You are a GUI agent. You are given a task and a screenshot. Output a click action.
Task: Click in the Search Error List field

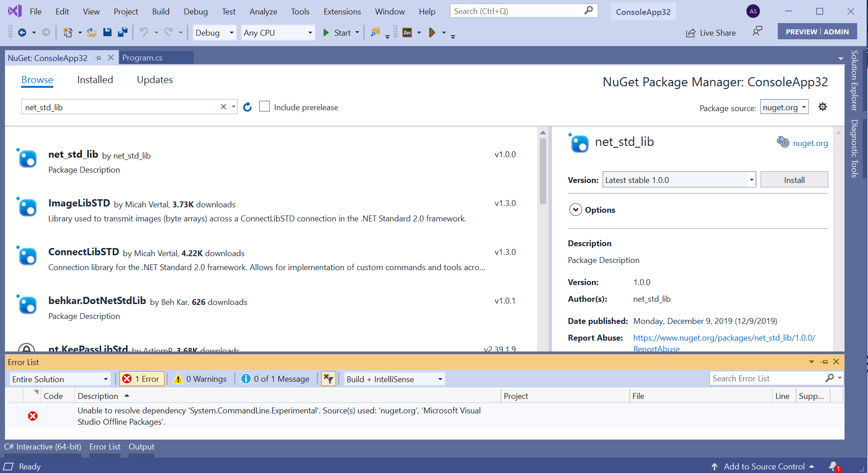[x=767, y=379]
